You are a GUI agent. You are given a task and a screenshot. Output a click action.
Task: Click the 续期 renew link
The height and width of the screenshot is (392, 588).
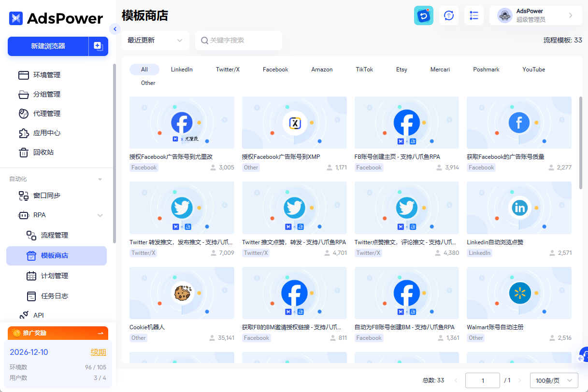click(x=99, y=352)
